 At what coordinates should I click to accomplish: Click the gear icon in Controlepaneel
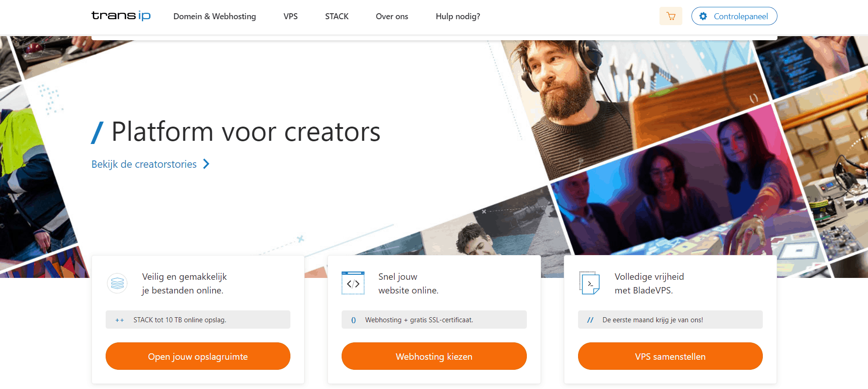point(703,16)
